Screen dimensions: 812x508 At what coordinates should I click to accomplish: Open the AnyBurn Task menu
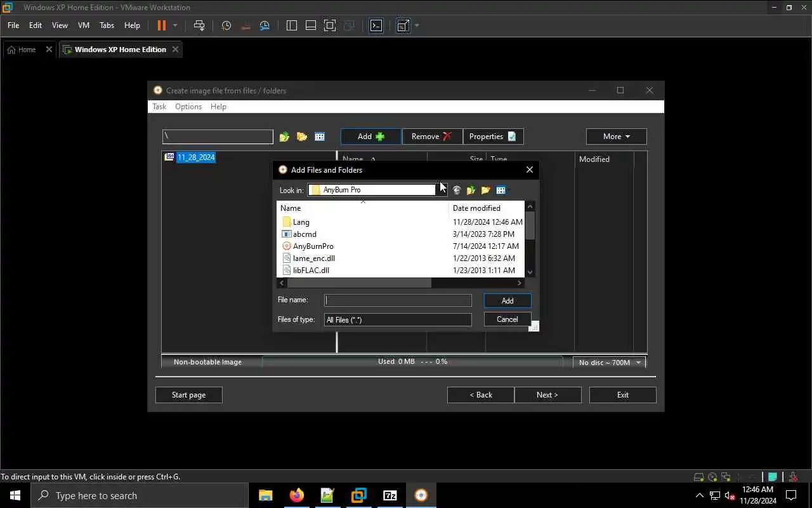[x=159, y=107]
